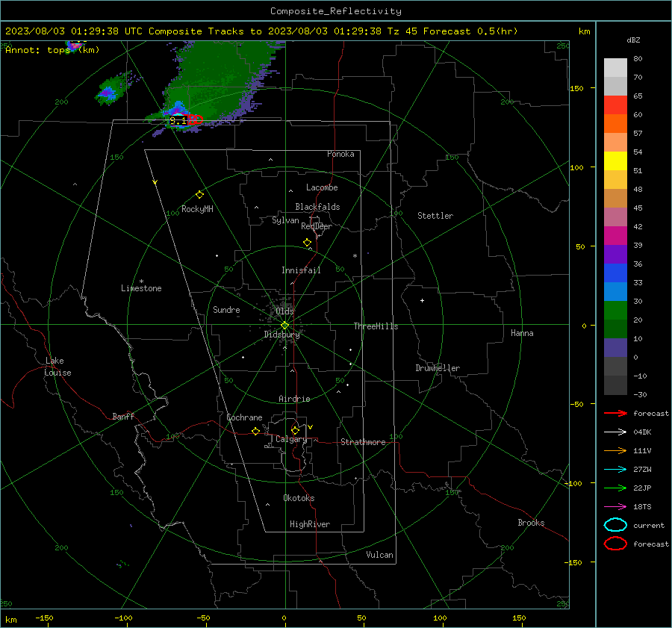Click the white plus marker west of Hanna
This screenshot has height=628, width=672.
pyautogui.click(x=422, y=300)
